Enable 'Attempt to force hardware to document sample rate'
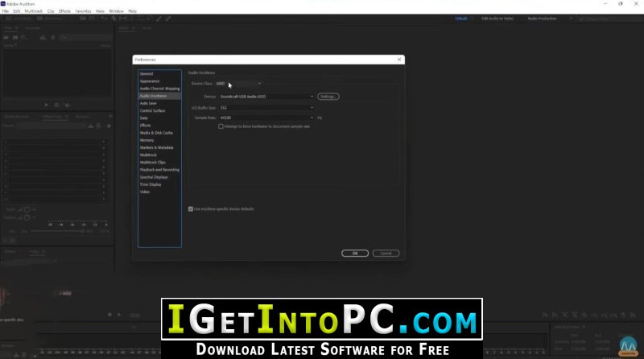This screenshot has height=359, width=644. click(221, 126)
